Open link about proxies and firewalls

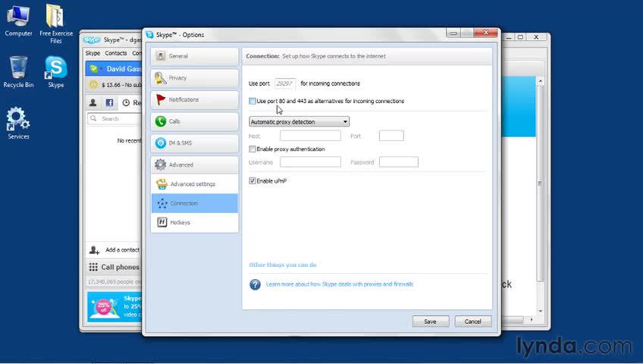(x=340, y=284)
